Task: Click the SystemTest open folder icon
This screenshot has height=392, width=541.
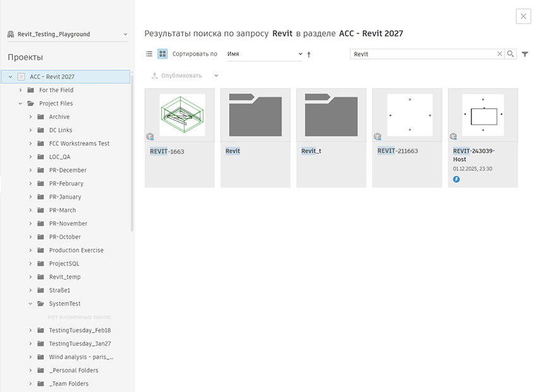Action: [40, 303]
